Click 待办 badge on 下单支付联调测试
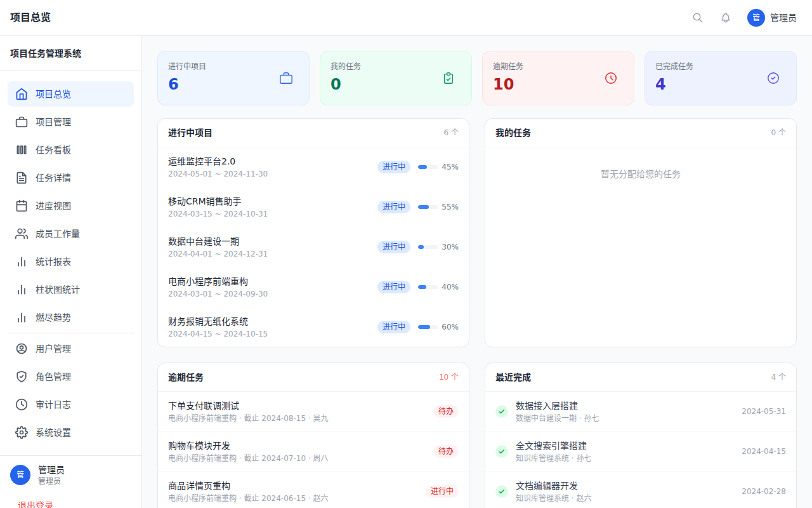Viewport: 812px width, 508px height. pos(446,411)
